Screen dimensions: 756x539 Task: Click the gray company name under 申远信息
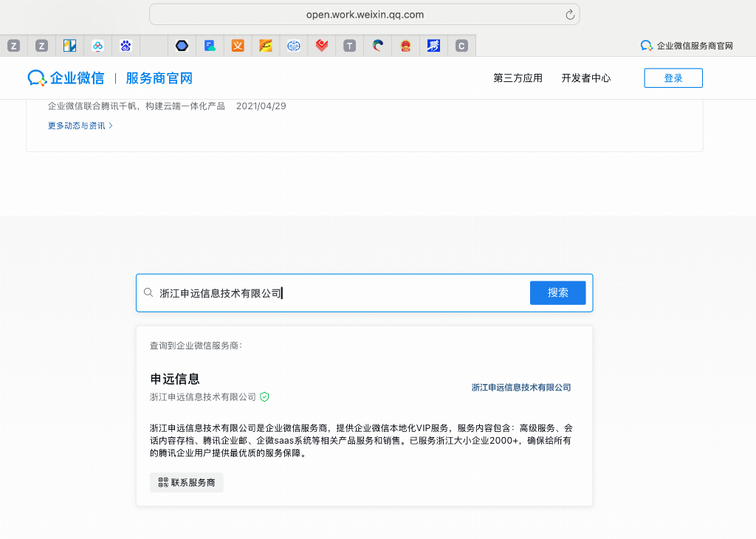point(203,396)
